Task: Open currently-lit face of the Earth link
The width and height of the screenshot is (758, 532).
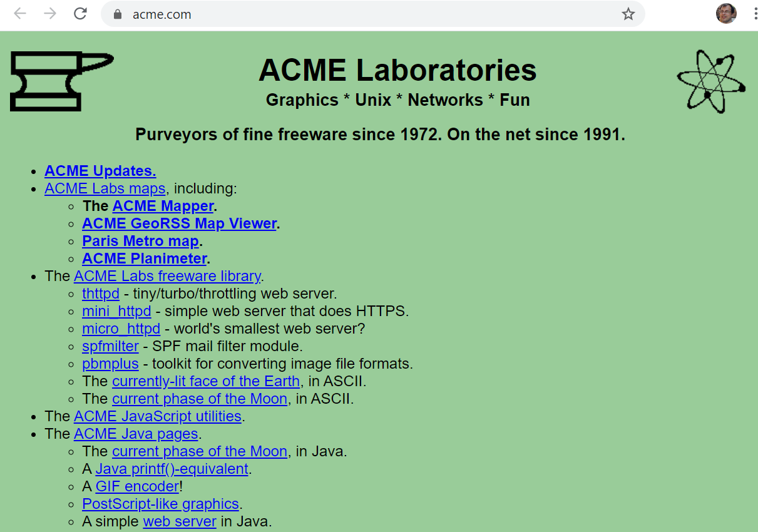Action: (x=207, y=381)
